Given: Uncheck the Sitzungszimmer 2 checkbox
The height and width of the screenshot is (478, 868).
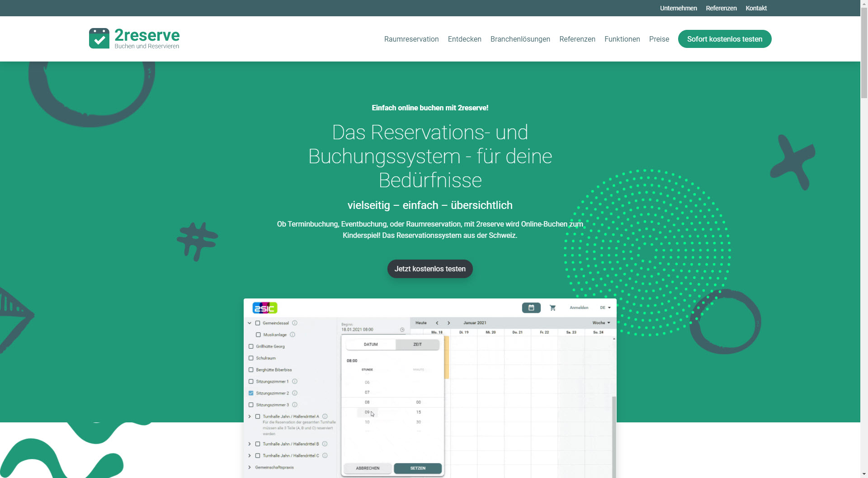Looking at the screenshot, I should click(251, 393).
